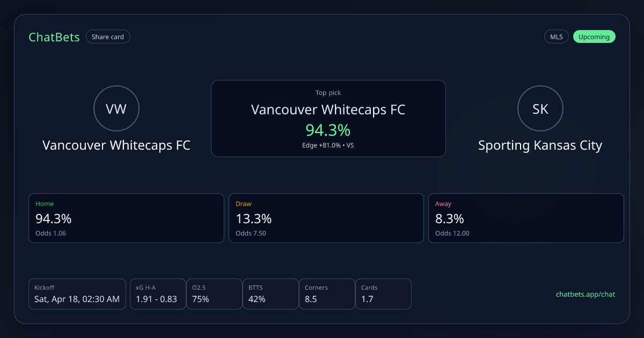Image resolution: width=644 pixels, height=338 pixels.
Task: Click the Kickoff time tile
Action: tap(77, 294)
